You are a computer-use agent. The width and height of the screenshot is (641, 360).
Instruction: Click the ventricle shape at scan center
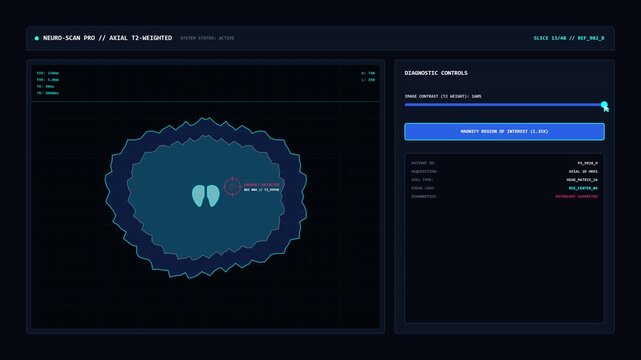point(206,196)
